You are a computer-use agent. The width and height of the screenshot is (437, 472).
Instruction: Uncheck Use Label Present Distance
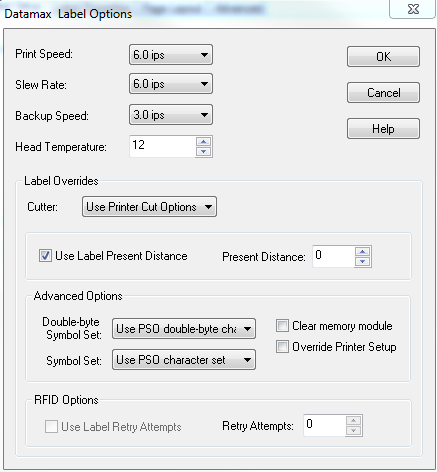tap(45, 256)
